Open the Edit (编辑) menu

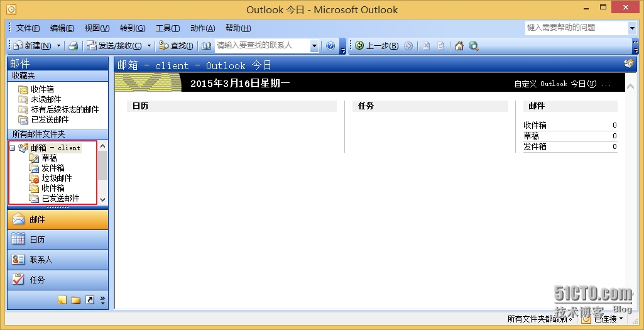coord(62,28)
